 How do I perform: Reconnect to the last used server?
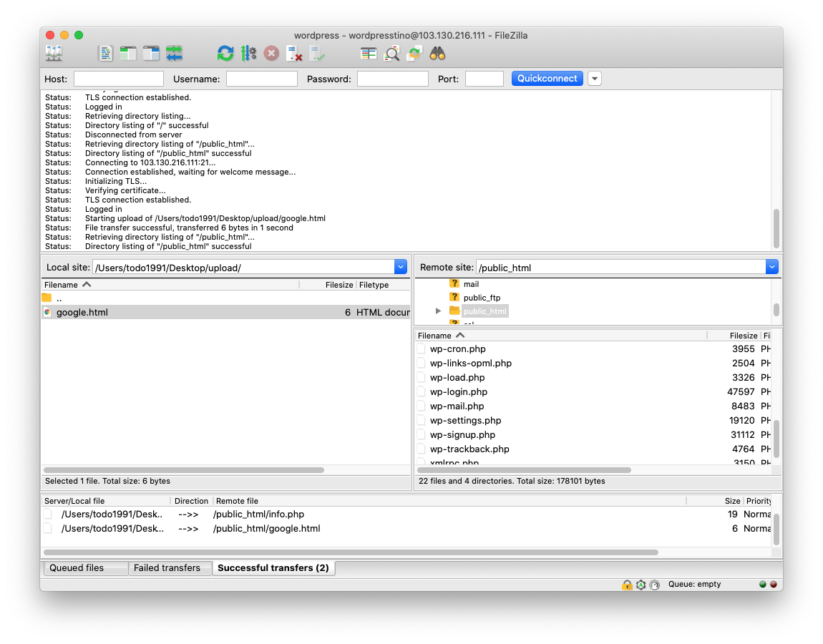point(318,54)
